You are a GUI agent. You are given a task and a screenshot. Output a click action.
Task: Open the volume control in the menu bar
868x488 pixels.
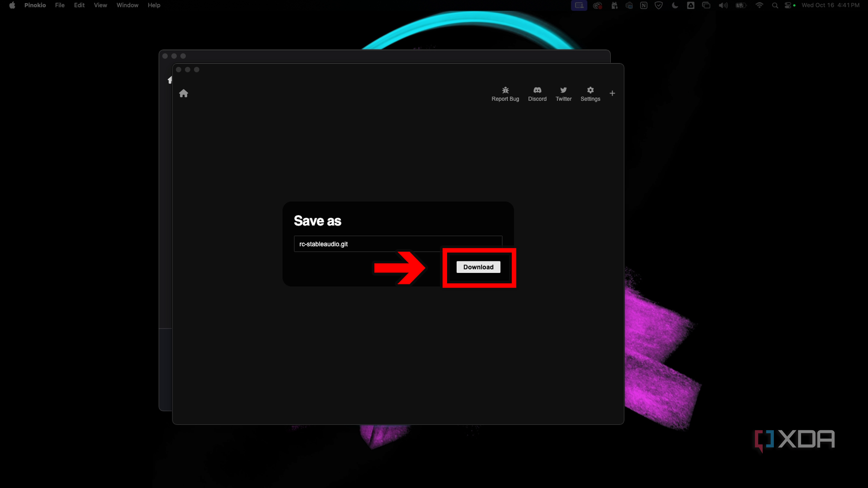point(723,5)
